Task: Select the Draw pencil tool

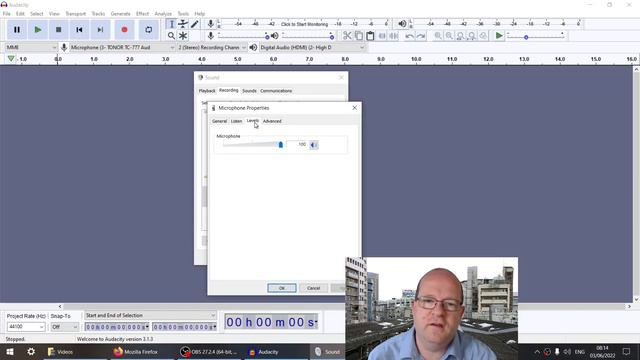Action: [194, 24]
